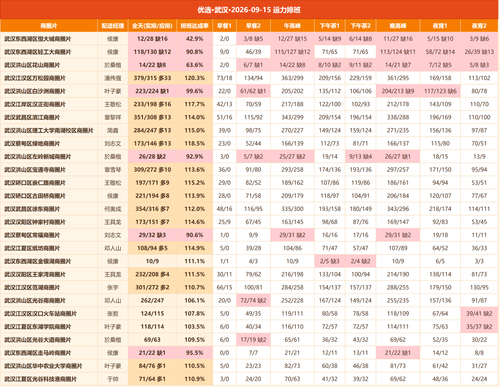Click the 120.3% rate cell
The image size is (500, 387).
(195, 78)
